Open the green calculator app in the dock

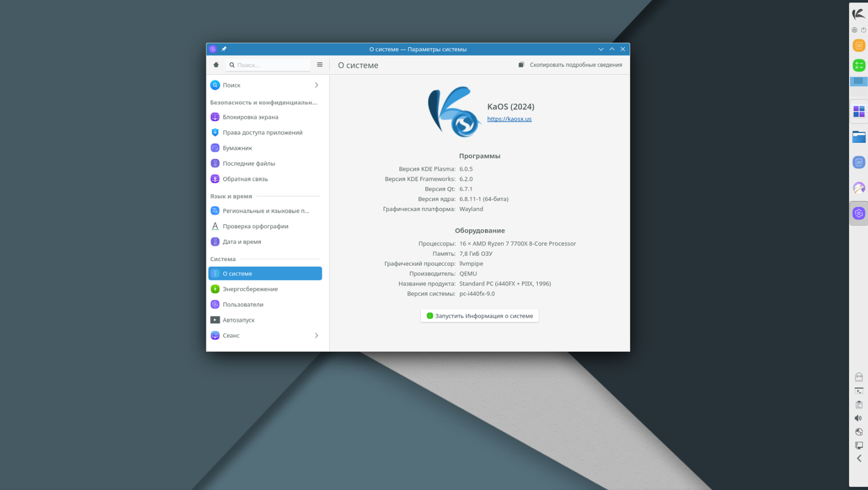(x=859, y=65)
